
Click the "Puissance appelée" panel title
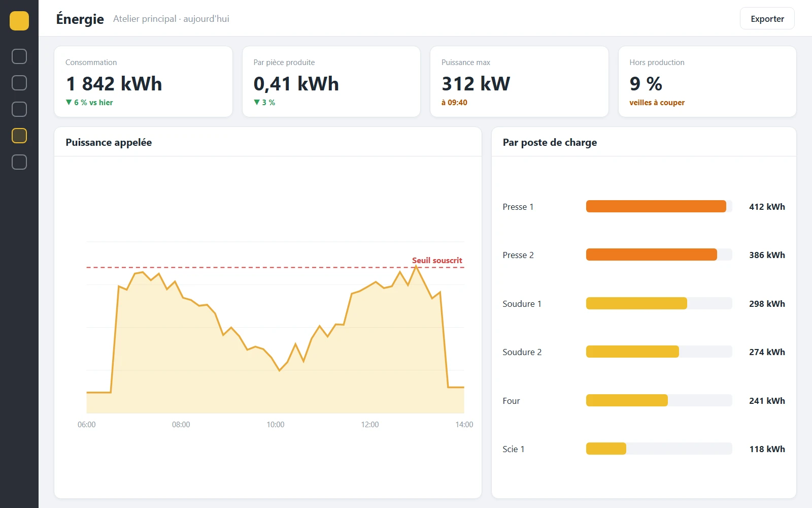click(x=109, y=142)
